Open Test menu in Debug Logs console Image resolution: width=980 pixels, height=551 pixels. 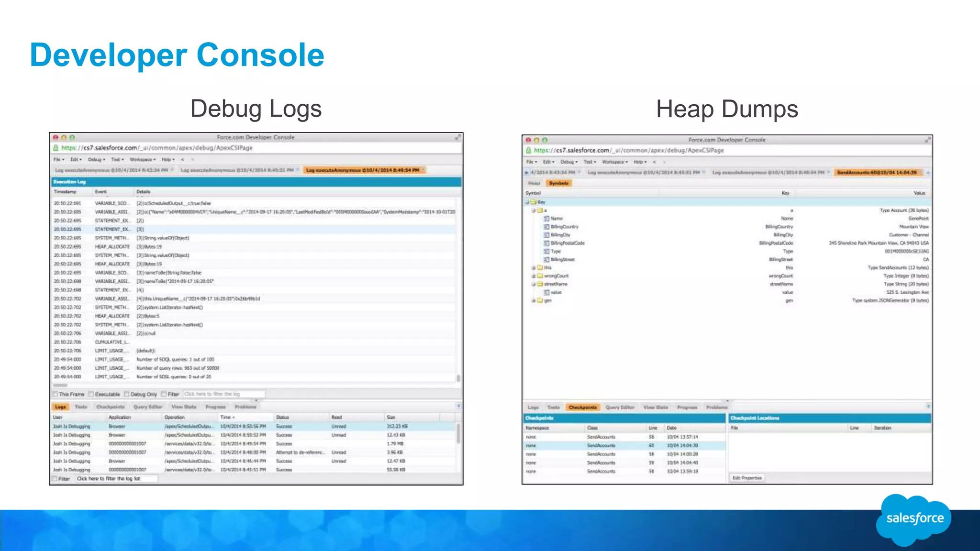pyautogui.click(x=117, y=159)
